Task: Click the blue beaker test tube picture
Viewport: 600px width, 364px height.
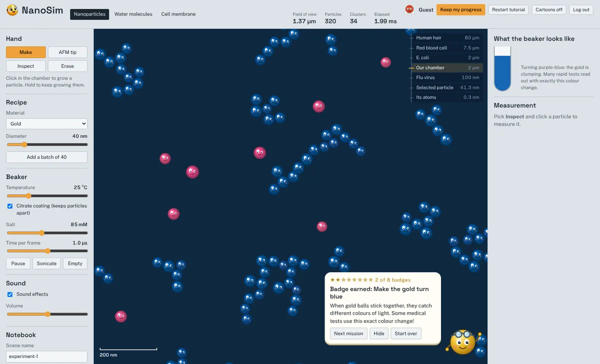Action: 502,68
